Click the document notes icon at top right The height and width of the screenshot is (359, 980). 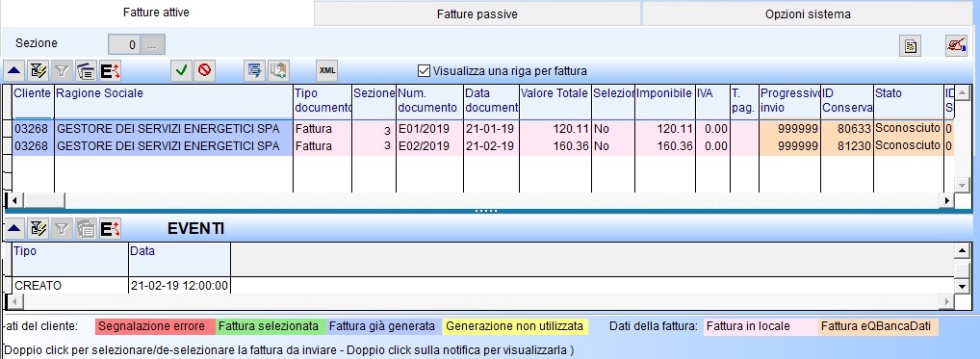(912, 46)
